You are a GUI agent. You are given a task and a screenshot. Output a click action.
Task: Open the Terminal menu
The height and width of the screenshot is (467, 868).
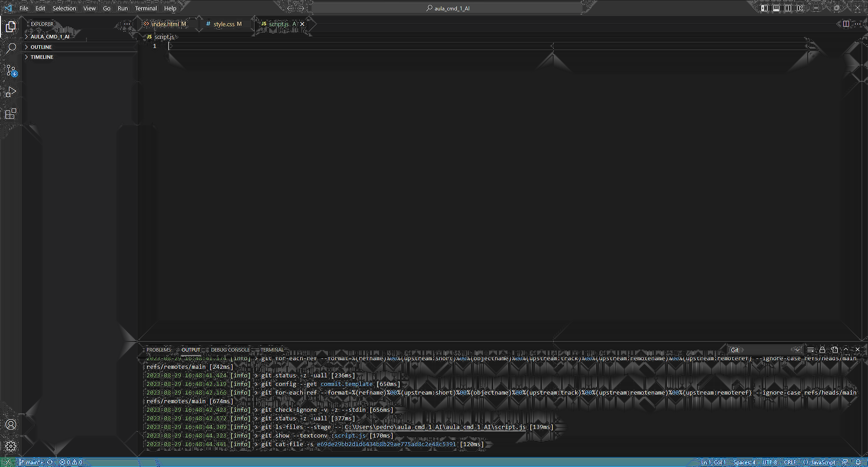coord(146,8)
